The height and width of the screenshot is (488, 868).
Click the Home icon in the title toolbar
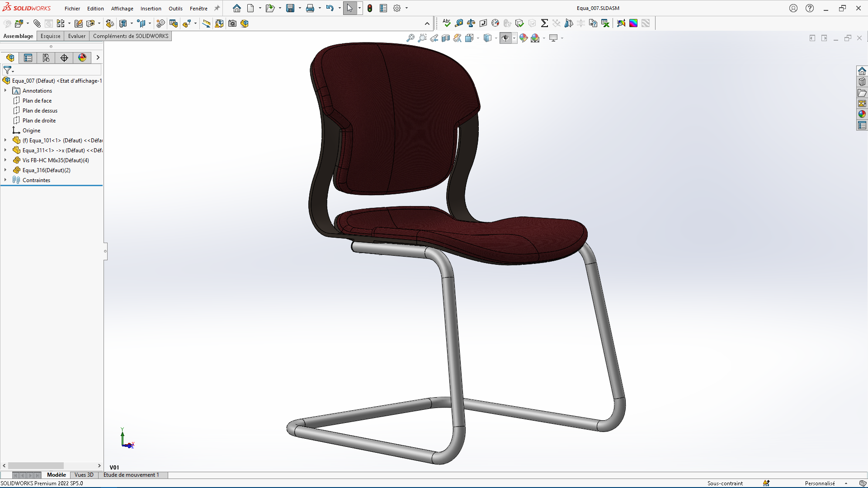237,8
